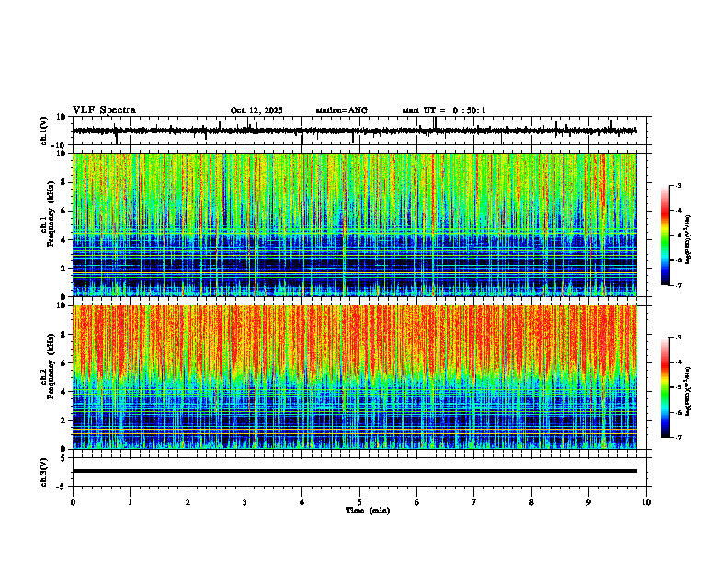Click the "Time (min)" x-axis label

368,511
